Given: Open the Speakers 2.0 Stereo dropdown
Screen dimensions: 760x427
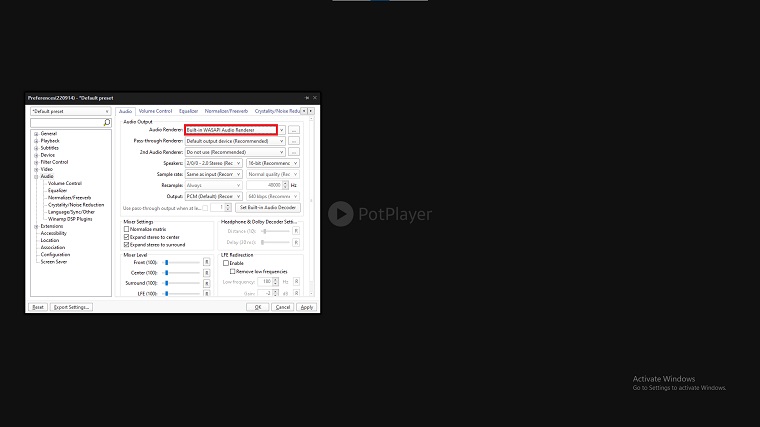Looking at the screenshot, I should click(x=214, y=163).
